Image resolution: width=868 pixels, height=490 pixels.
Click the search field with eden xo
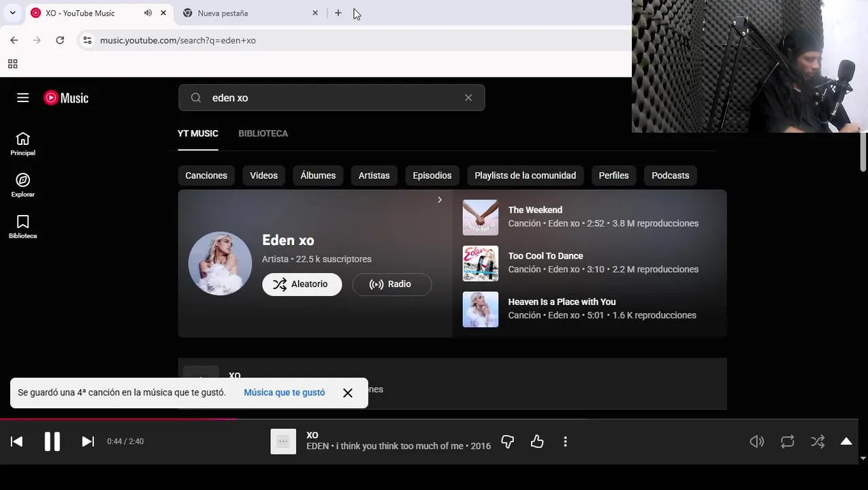coord(332,98)
